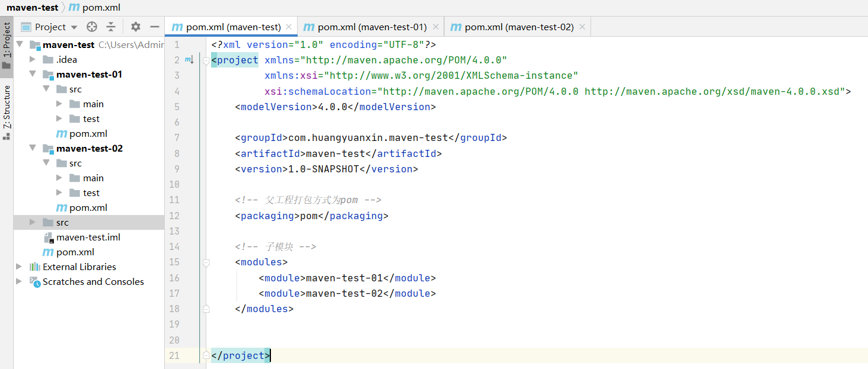Click the fold end marker at line 18
This screenshot has width=868, height=369.
(x=206, y=309)
